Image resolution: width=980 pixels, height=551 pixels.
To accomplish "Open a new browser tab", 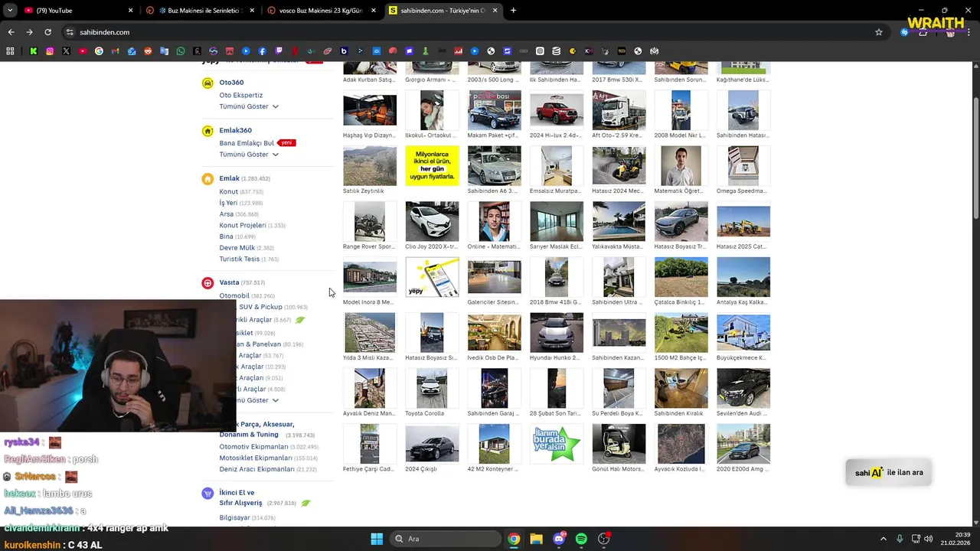I will click(513, 11).
